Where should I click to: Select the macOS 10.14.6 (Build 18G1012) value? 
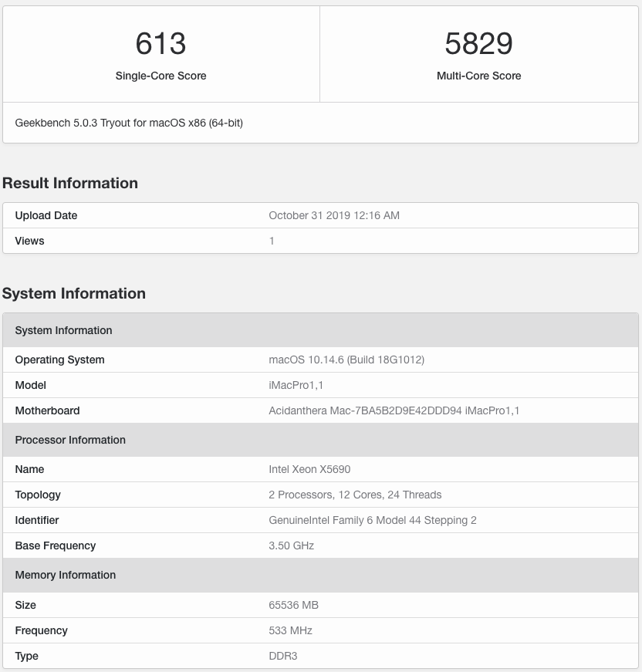346,360
